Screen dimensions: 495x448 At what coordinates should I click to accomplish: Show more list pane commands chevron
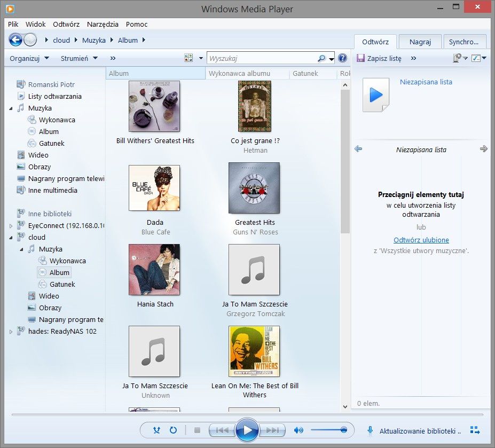coord(413,58)
